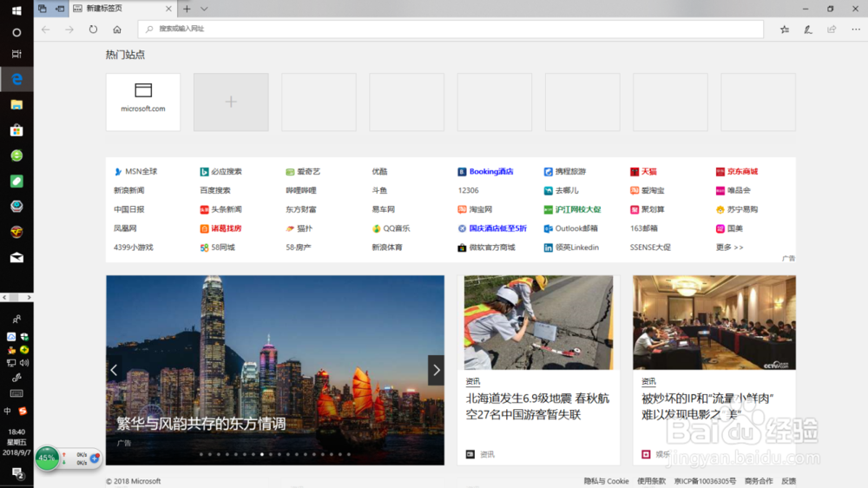The width and height of the screenshot is (868, 488).
Task: Open the 头条新闻 link
Action: [220, 209]
